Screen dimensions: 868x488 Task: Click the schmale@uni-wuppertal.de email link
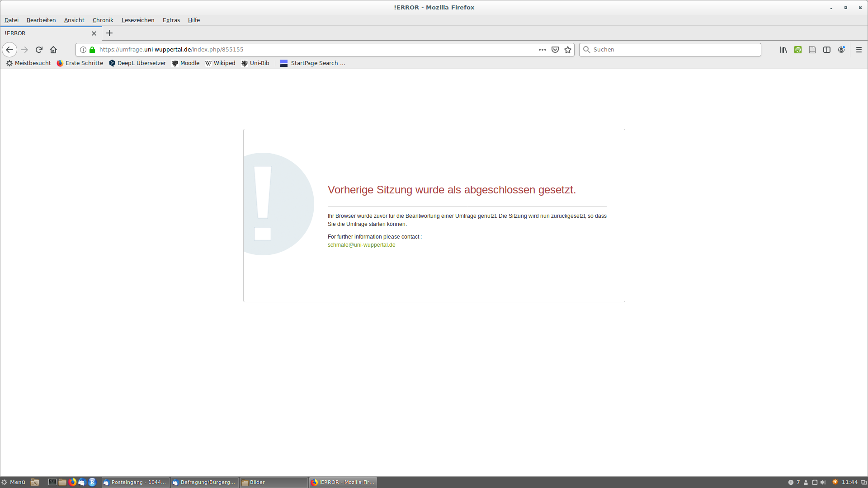click(x=361, y=245)
